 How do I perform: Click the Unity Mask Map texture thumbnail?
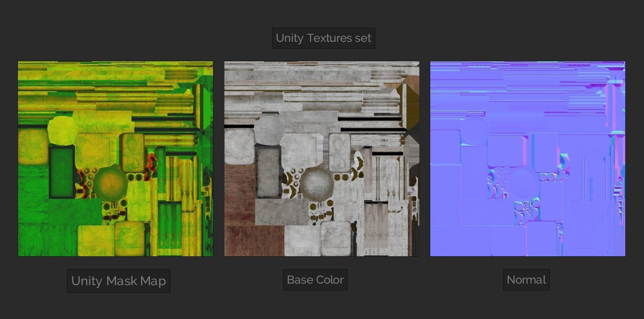point(115,159)
